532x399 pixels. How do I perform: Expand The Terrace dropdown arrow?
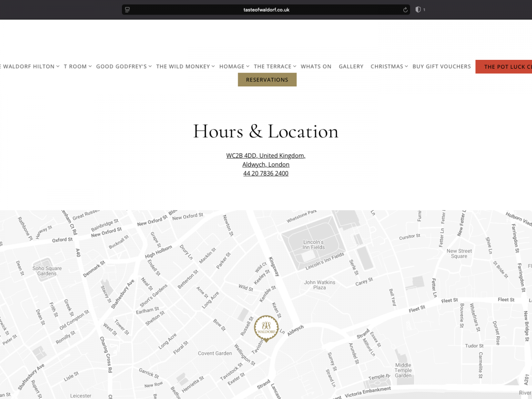(295, 66)
